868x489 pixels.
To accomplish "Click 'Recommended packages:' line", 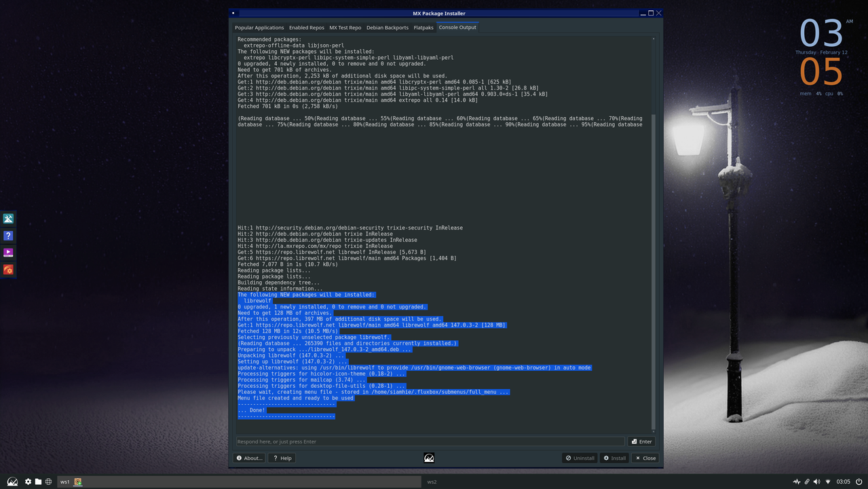I will tap(269, 39).
